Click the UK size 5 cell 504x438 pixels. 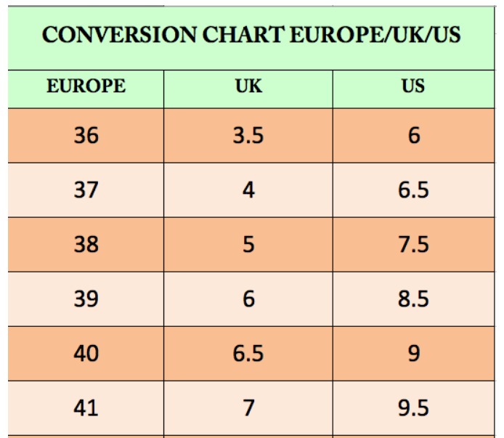tap(248, 245)
